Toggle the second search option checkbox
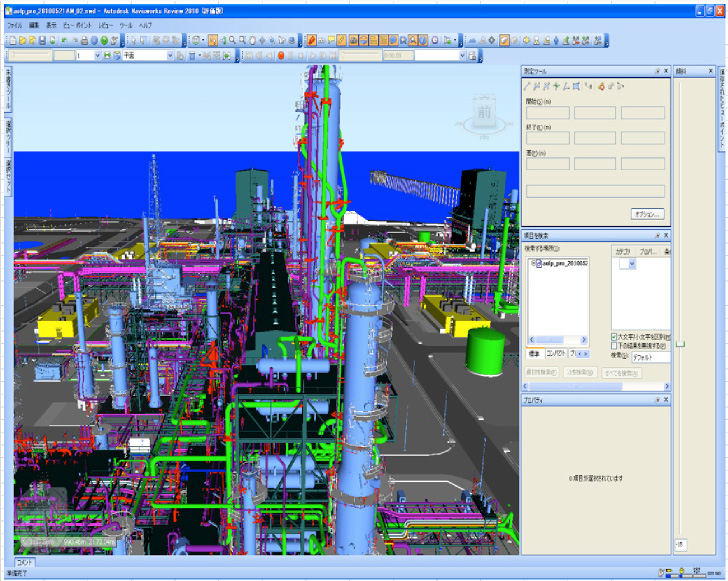 (x=615, y=346)
